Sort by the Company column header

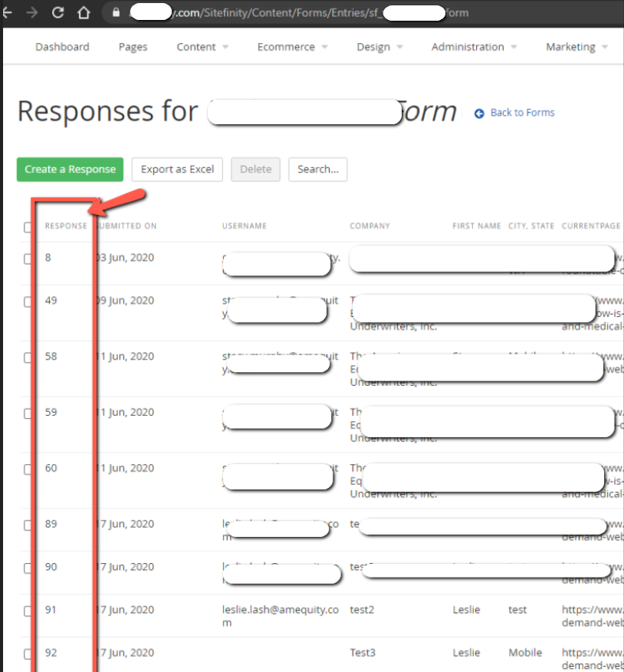[369, 226]
